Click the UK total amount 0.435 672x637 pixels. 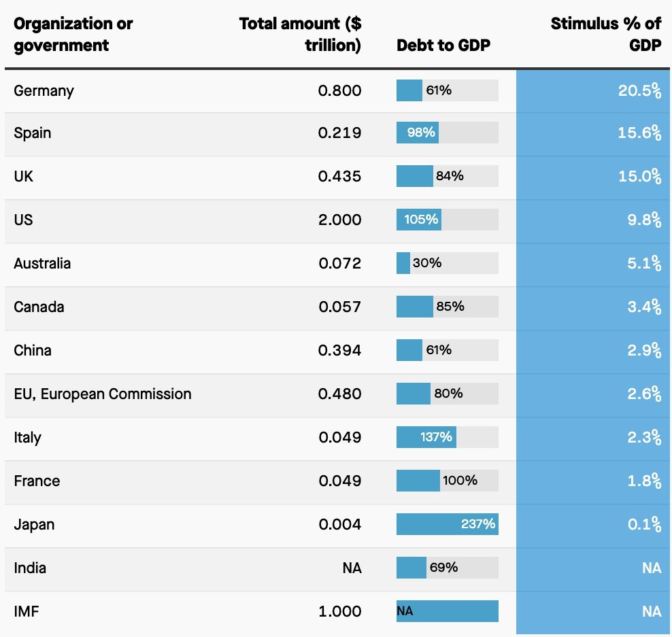pos(339,176)
